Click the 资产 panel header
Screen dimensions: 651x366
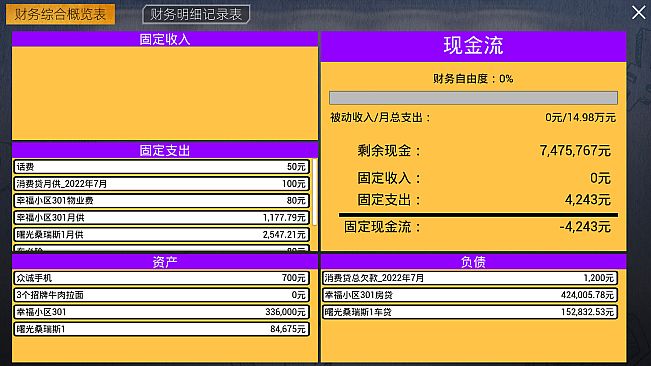click(165, 262)
